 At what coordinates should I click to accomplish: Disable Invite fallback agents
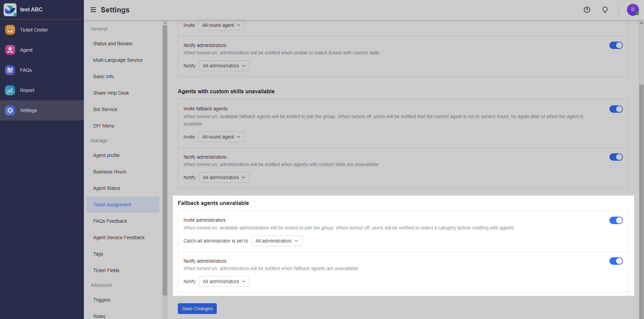(x=616, y=109)
